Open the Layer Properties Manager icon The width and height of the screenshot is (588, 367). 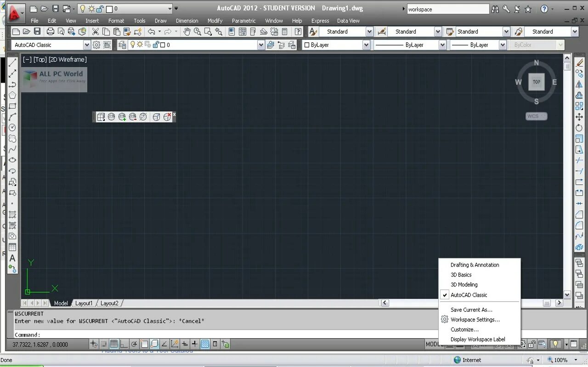click(122, 45)
